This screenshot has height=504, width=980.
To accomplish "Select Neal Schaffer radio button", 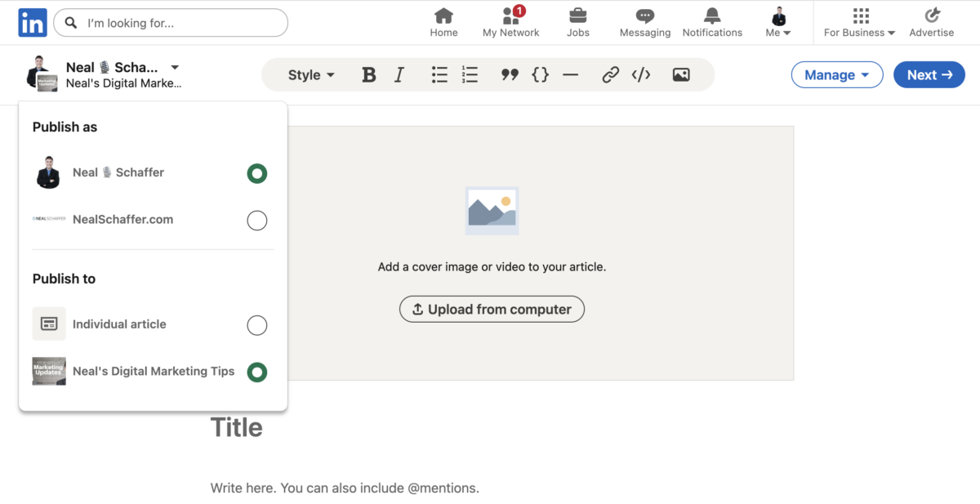I will point(256,173).
